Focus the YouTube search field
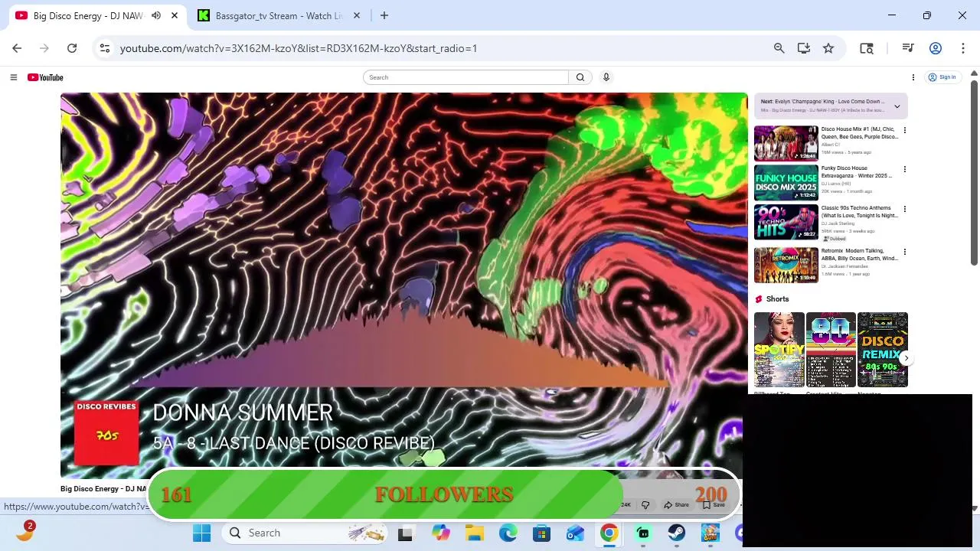 [466, 77]
